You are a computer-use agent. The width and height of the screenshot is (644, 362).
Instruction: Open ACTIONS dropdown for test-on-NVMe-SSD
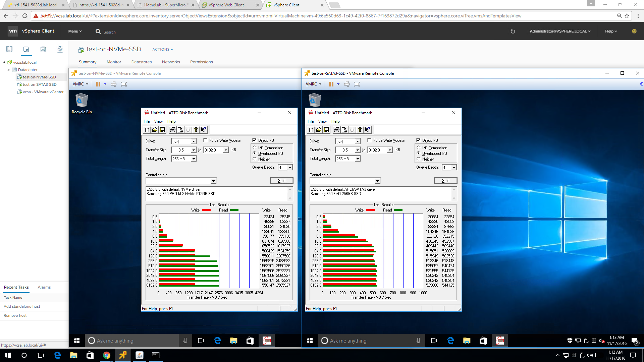(x=163, y=50)
